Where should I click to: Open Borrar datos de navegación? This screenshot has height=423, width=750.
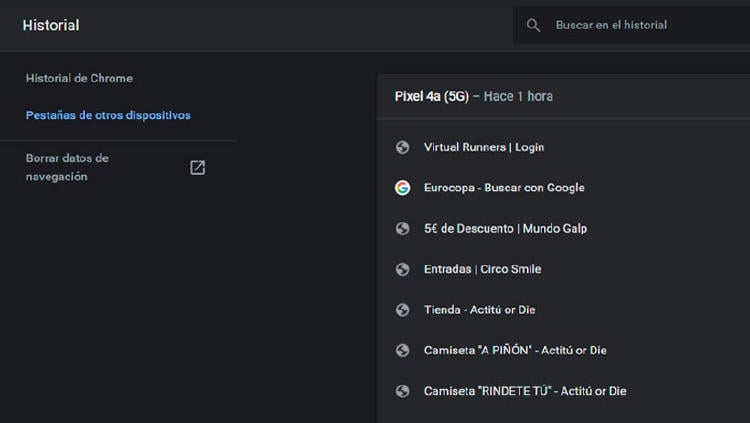[68, 167]
